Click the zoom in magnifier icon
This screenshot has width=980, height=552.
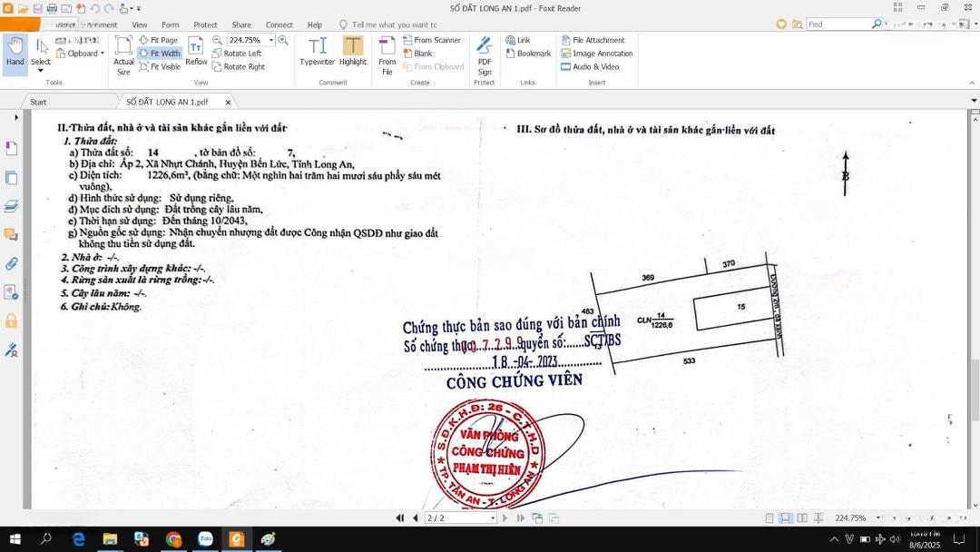tap(283, 40)
